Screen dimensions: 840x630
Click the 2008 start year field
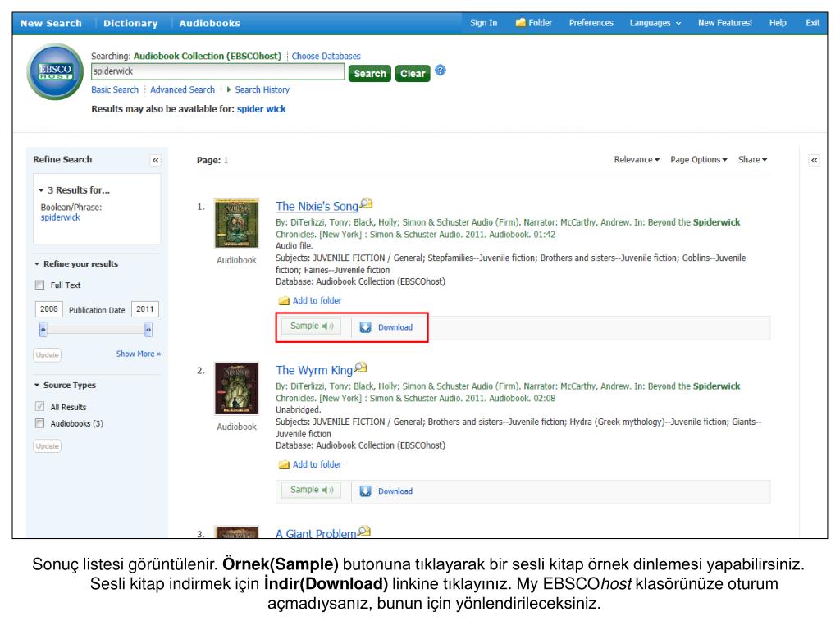click(48, 309)
